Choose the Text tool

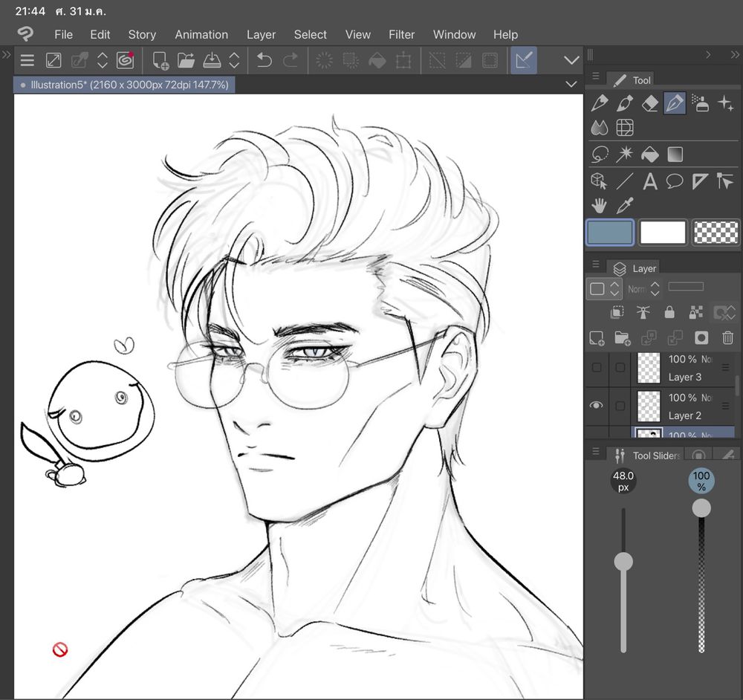pyautogui.click(x=649, y=181)
